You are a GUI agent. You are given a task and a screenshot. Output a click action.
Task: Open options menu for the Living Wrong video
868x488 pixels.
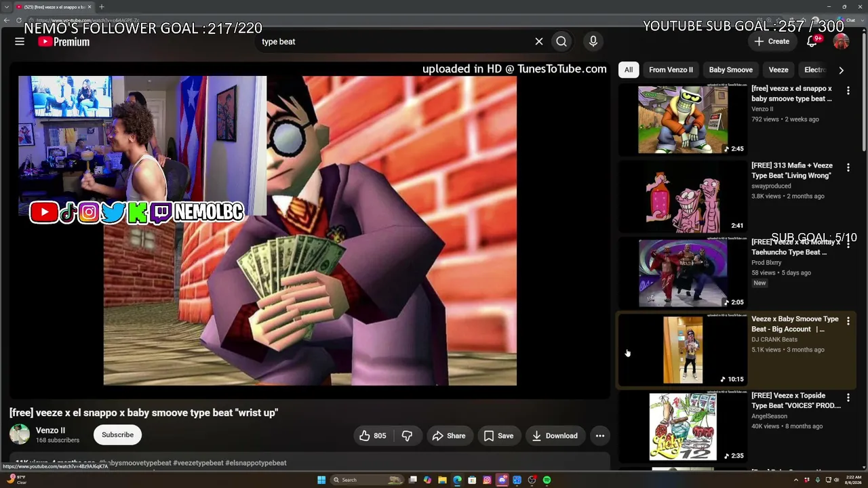[x=848, y=167]
